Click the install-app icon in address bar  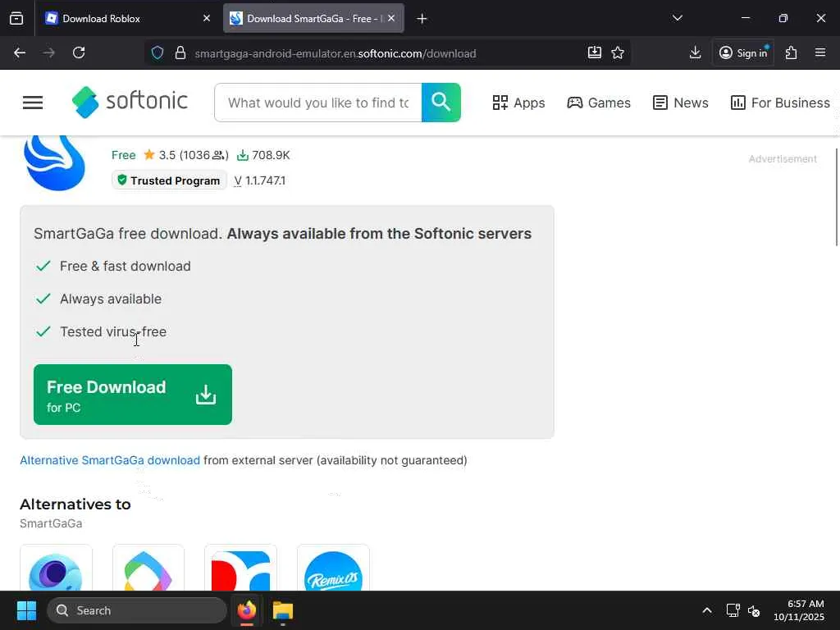pos(595,52)
